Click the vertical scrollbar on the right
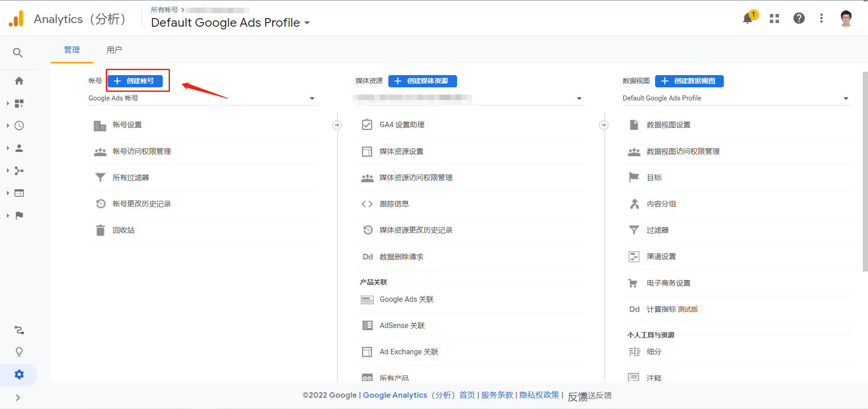 point(865,172)
